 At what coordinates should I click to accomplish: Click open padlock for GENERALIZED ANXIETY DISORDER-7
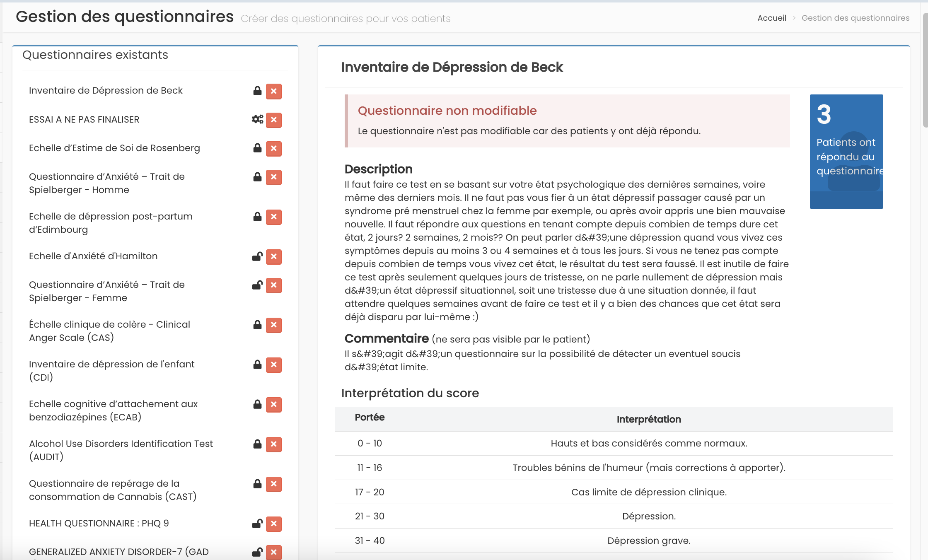pos(257,552)
